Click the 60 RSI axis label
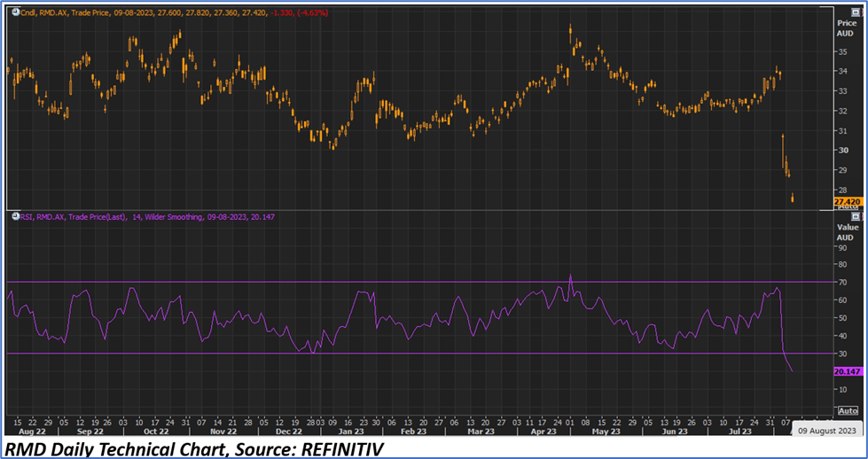This screenshot has height=459, width=868. click(x=843, y=300)
